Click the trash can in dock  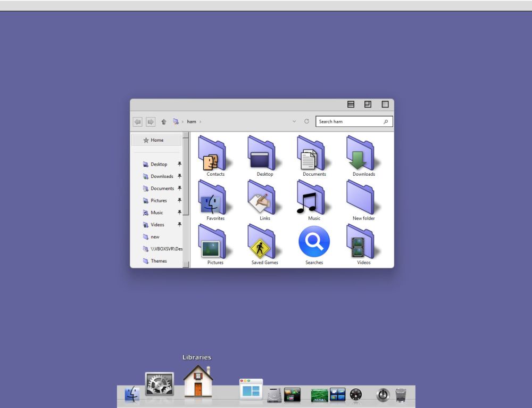click(401, 395)
